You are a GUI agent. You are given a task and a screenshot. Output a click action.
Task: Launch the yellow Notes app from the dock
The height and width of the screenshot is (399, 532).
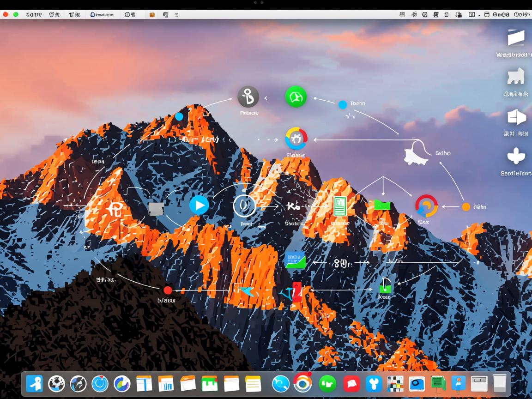point(253,383)
